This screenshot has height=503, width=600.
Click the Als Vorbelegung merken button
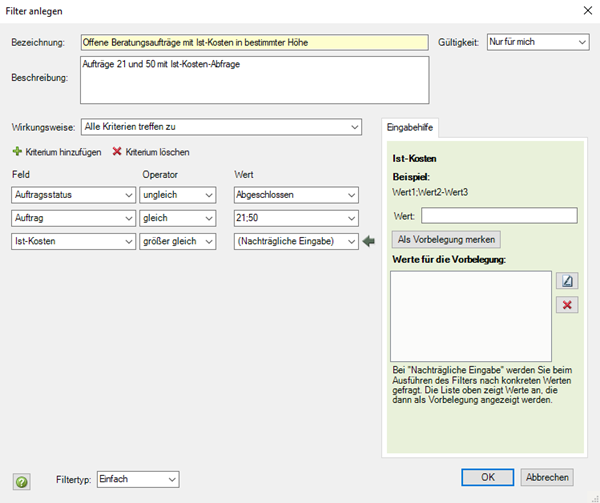(x=446, y=239)
